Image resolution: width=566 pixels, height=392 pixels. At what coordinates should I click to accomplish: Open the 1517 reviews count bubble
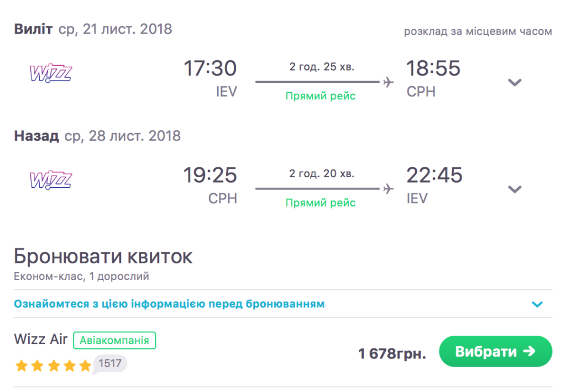111,363
